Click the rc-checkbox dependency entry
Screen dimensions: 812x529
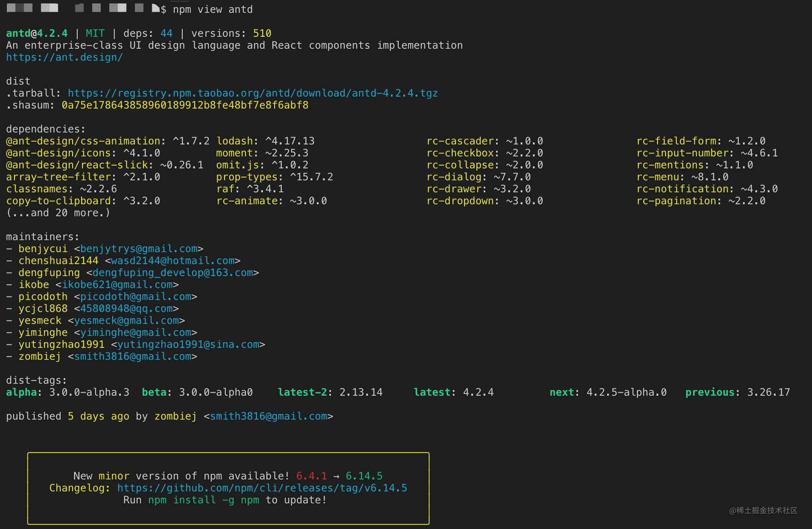coord(485,153)
